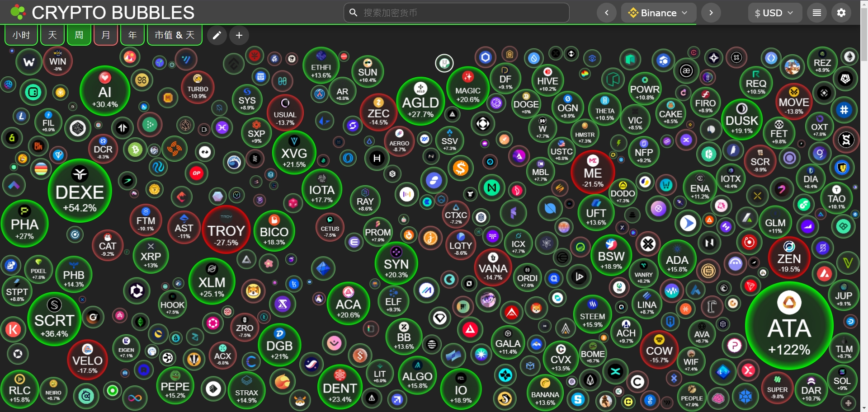The height and width of the screenshot is (412, 868).
Task: Open the PHB +14.3% bubble
Action: point(74,274)
